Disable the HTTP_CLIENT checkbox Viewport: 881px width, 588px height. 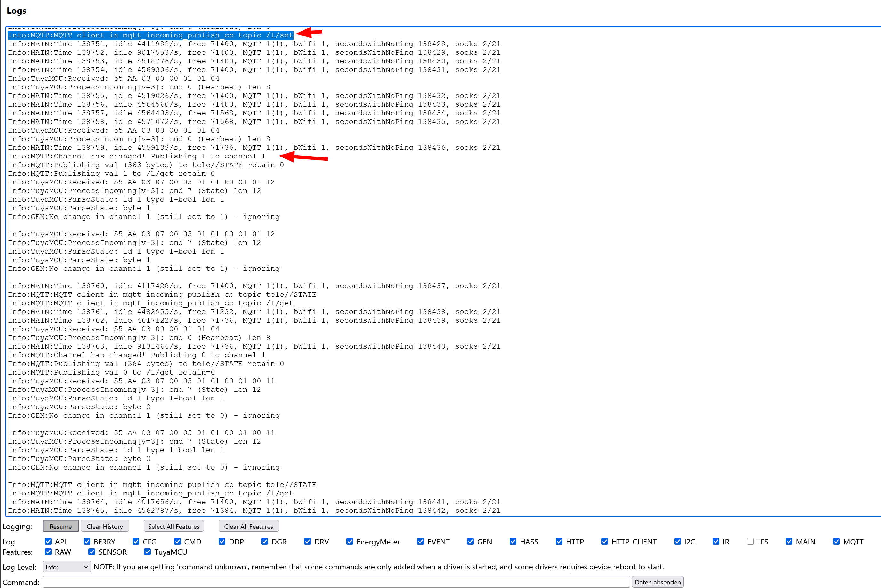[x=605, y=542]
